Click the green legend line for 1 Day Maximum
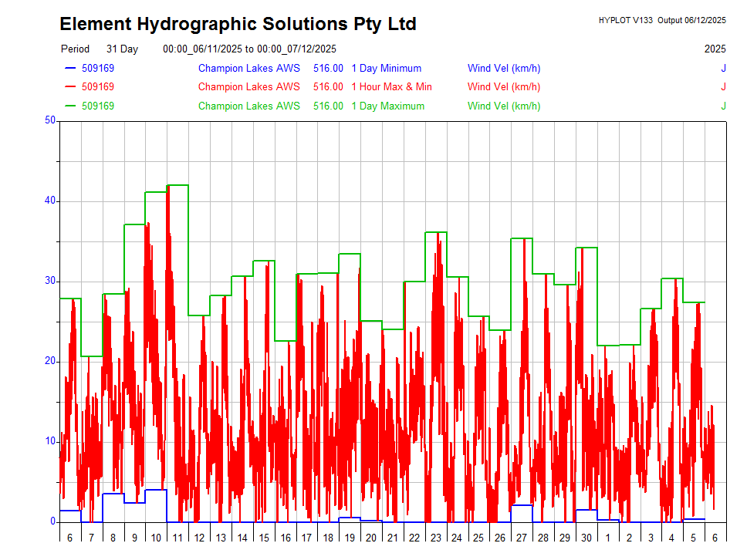Viewport: 747px width, 560px height. tap(70, 106)
